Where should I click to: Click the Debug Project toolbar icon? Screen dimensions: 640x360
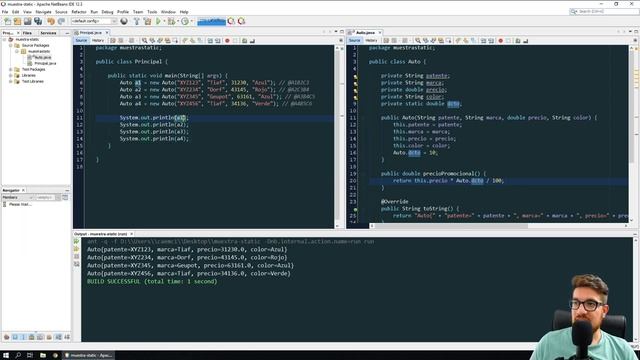pos(171,21)
